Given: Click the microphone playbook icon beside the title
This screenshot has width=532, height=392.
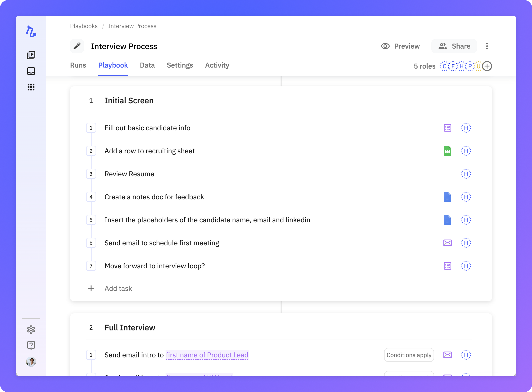Looking at the screenshot, I should pyautogui.click(x=77, y=46).
